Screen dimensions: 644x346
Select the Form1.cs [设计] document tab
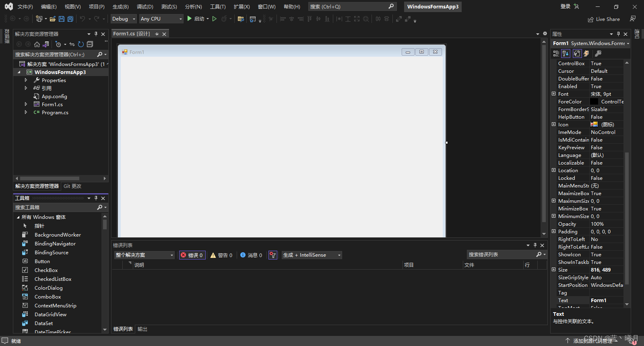coord(132,34)
